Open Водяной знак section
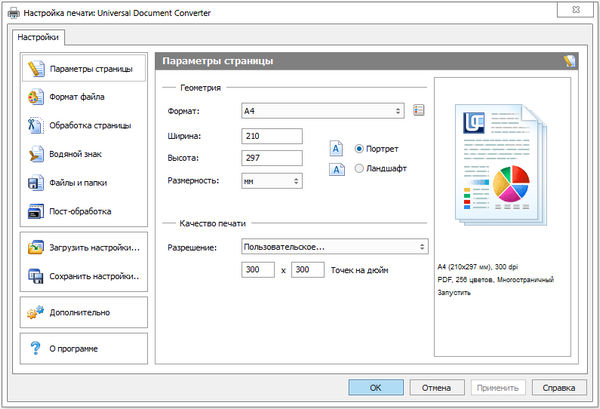The image size is (600, 409). point(84,154)
